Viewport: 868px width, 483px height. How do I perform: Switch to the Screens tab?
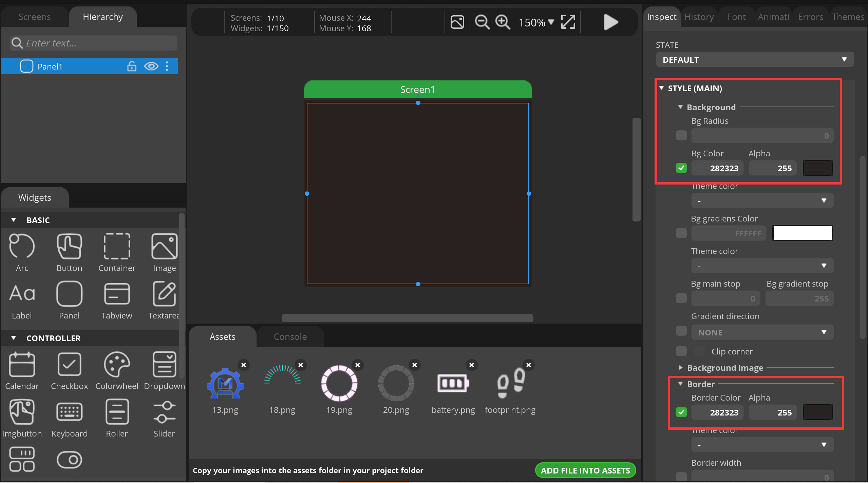tap(35, 17)
